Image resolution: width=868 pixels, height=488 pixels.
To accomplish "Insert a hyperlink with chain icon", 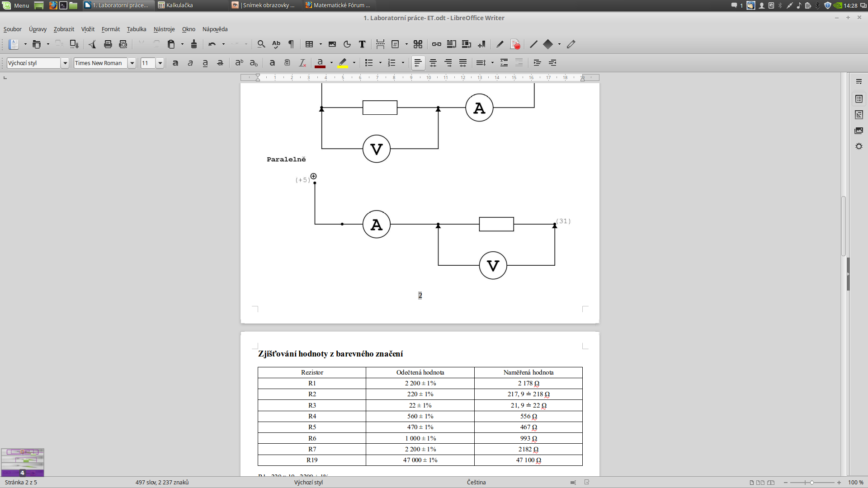I will [436, 44].
